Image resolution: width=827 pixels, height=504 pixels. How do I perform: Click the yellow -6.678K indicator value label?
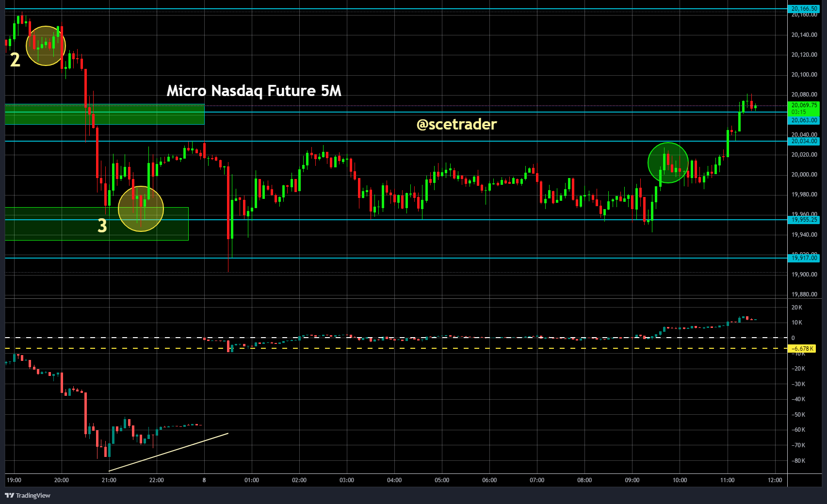tap(802, 349)
